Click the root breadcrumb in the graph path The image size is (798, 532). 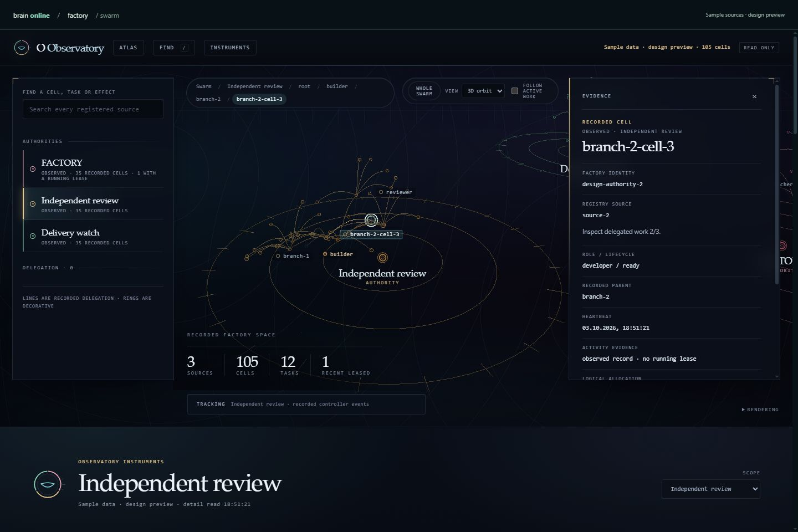pyautogui.click(x=304, y=86)
